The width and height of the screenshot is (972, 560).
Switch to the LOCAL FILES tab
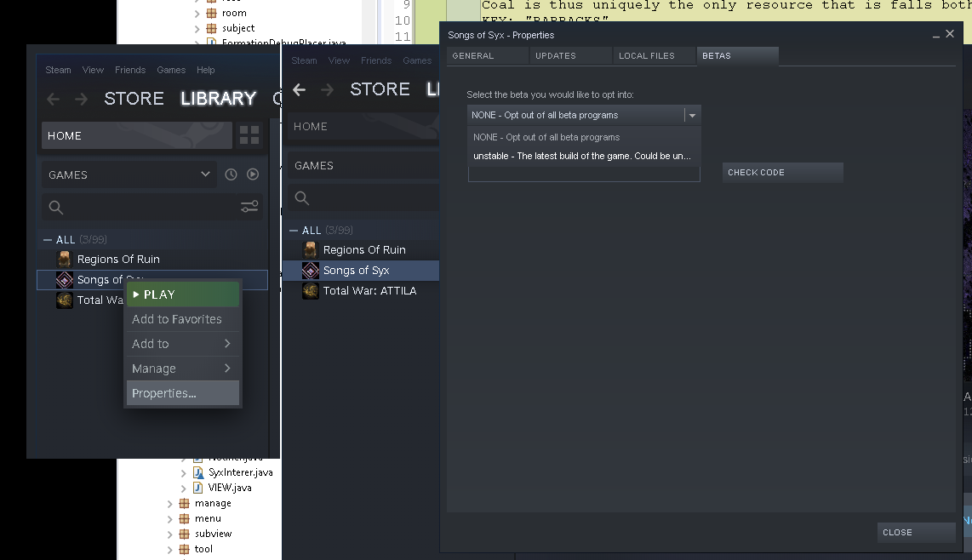[647, 56]
